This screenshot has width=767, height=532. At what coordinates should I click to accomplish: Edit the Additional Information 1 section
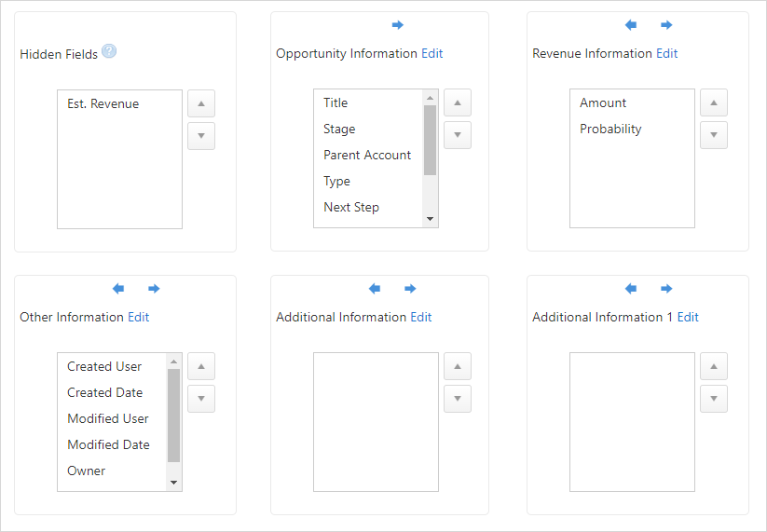pos(688,317)
